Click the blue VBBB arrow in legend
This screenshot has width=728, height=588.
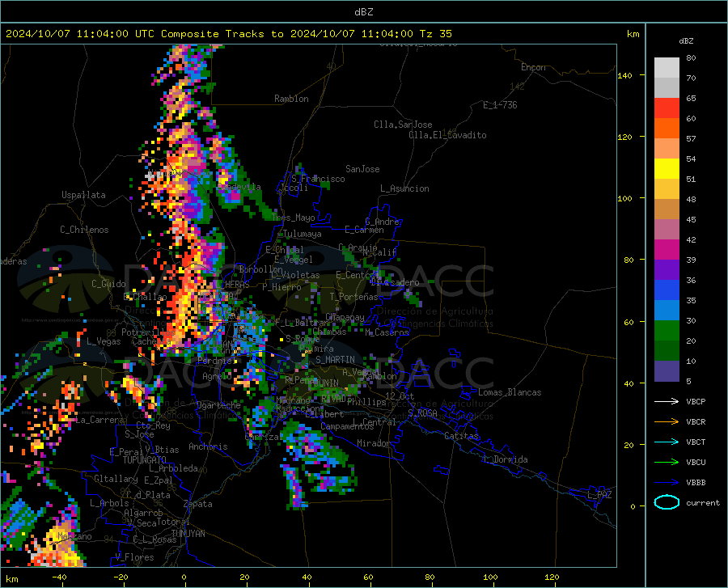click(x=667, y=482)
